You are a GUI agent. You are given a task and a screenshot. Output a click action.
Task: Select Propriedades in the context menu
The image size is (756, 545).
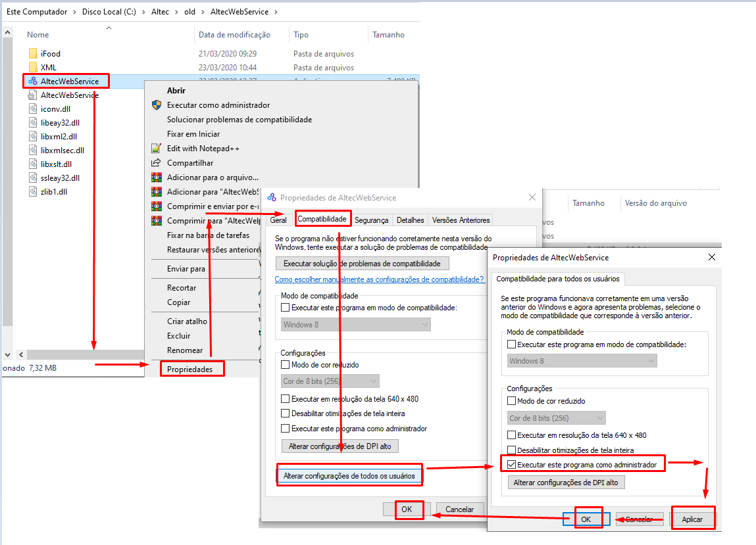click(x=190, y=369)
